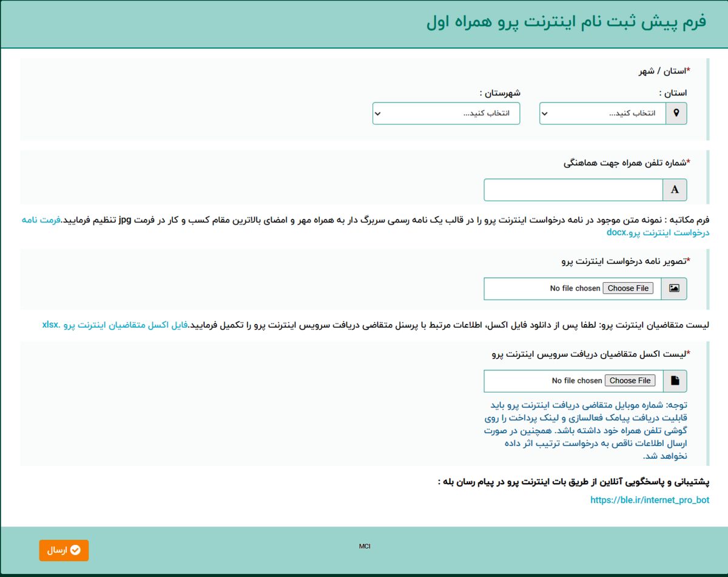Choose File for Excel applicants list
The width and height of the screenshot is (728, 577).
tap(630, 380)
